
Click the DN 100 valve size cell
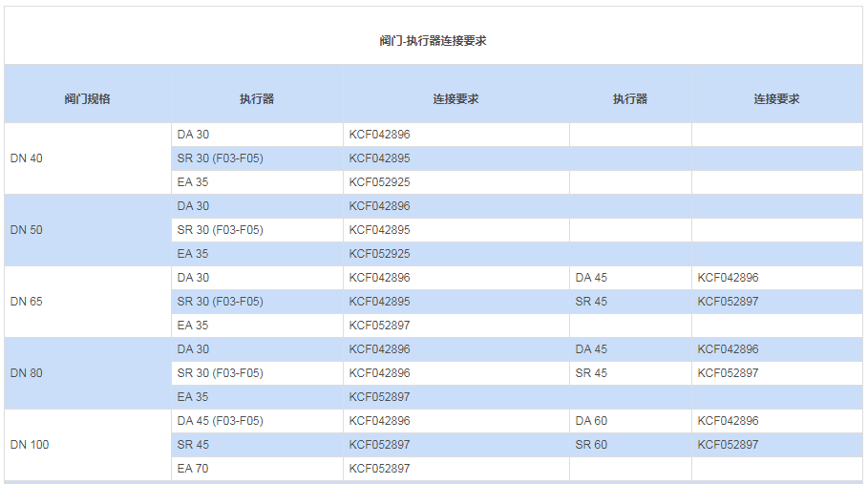coord(30,445)
